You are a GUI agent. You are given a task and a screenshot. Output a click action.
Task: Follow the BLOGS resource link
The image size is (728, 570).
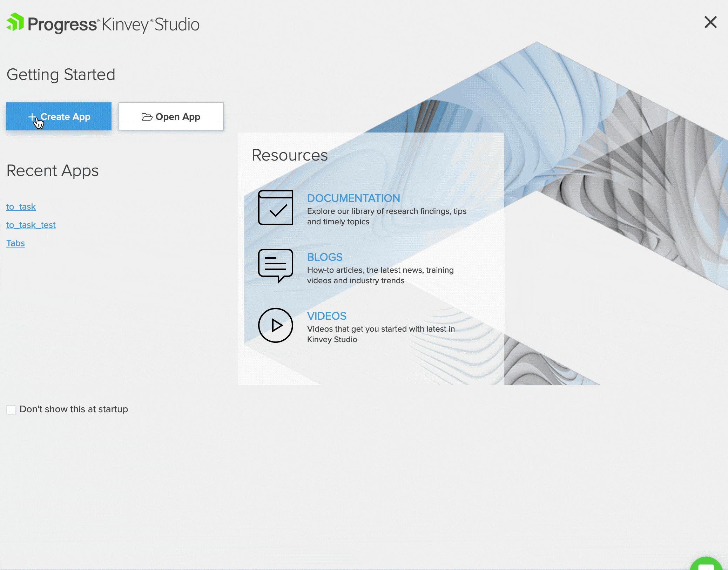pos(324,257)
